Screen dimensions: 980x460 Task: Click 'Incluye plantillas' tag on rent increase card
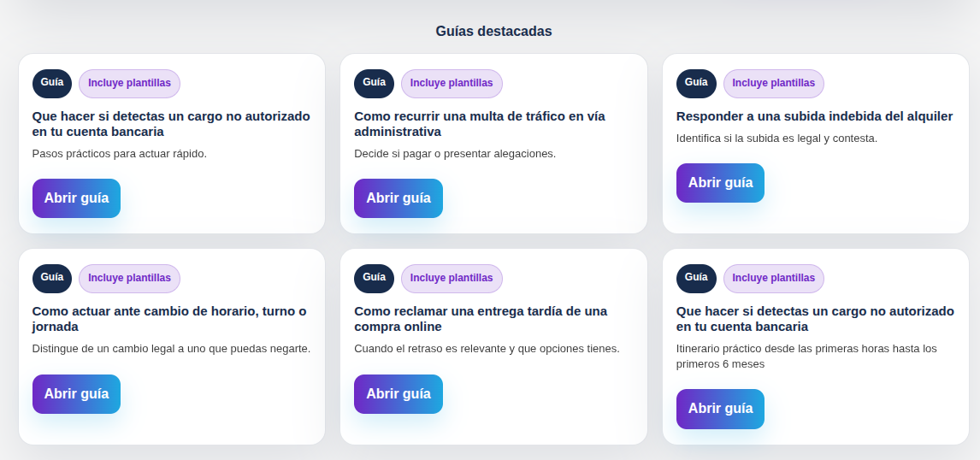774,83
